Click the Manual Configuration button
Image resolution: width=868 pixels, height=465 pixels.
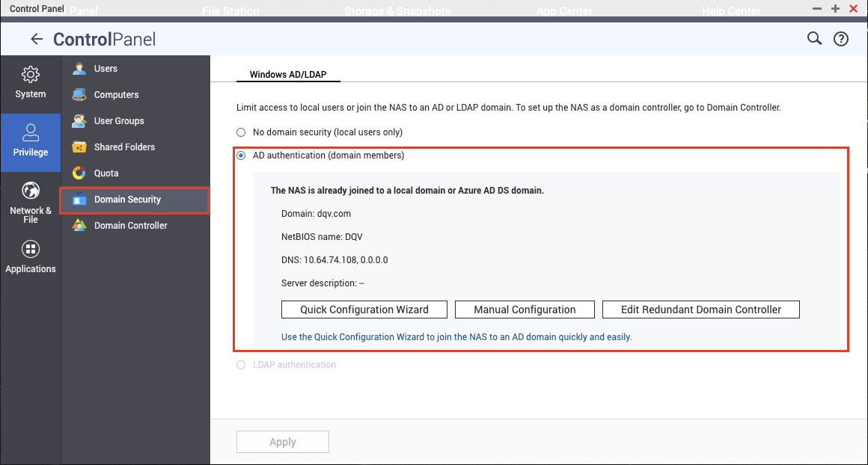coord(524,310)
